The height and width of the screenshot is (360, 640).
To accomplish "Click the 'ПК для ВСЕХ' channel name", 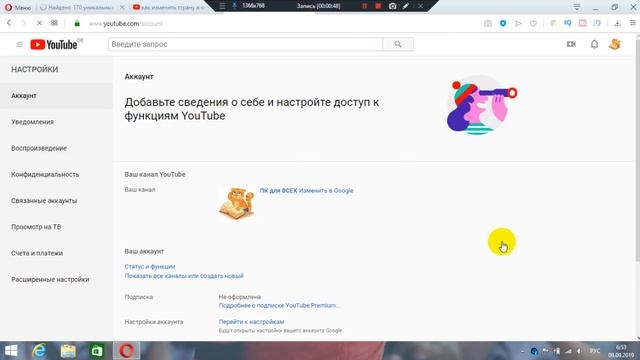I will coord(278,190).
